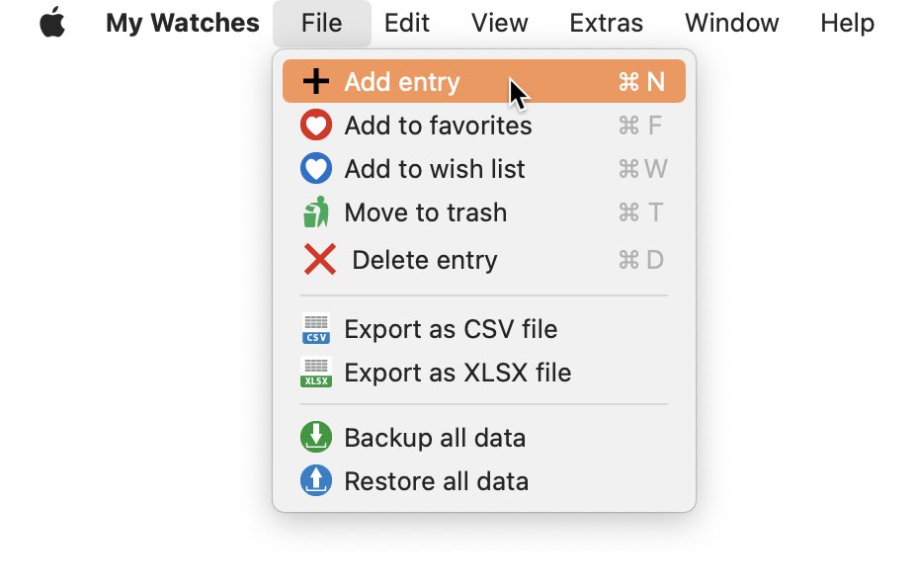The image size is (914, 588).
Task: Open the View menu
Action: point(500,24)
